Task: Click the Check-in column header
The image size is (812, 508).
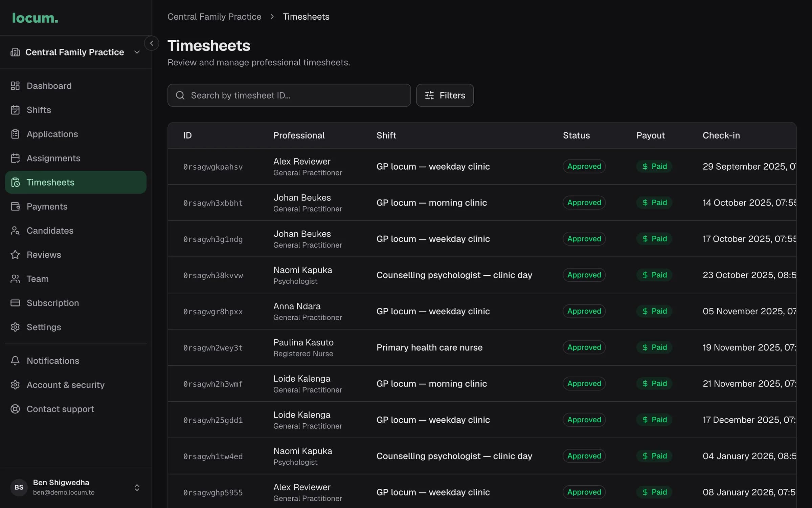Action: [721, 135]
